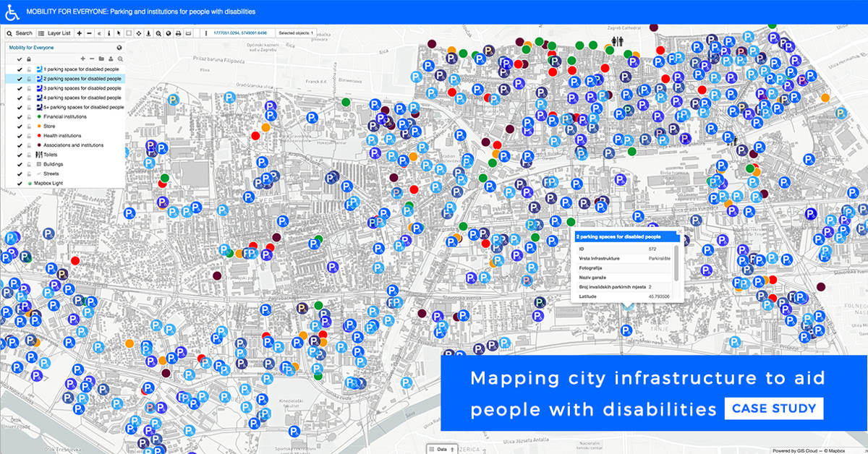Click the globe full extent toolbar icon

click(168, 33)
